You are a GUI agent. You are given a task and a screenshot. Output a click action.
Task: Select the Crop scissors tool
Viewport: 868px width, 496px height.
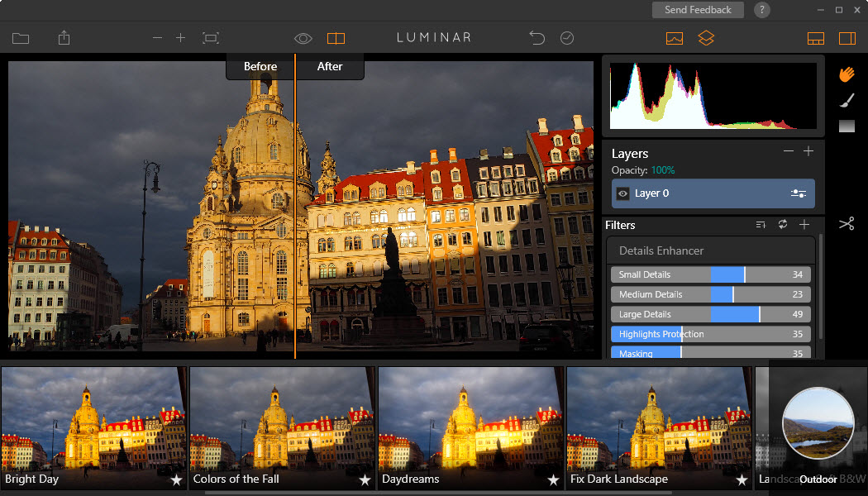pyautogui.click(x=847, y=224)
